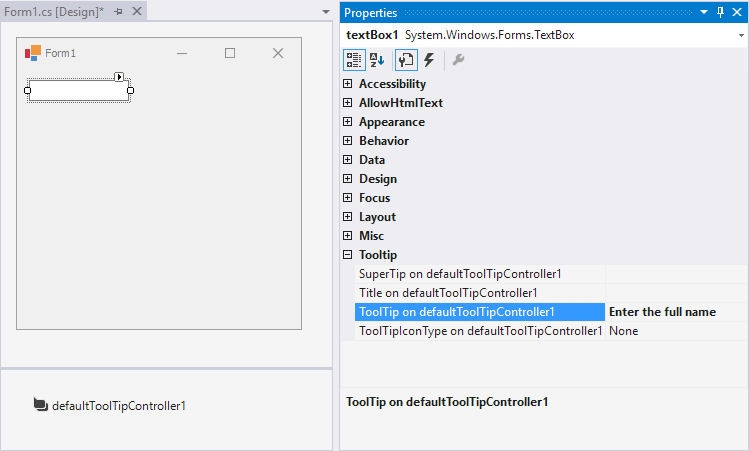Click the Property Pages wrench icon
The width and height of the screenshot is (749, 451).
tap(458, 60)
